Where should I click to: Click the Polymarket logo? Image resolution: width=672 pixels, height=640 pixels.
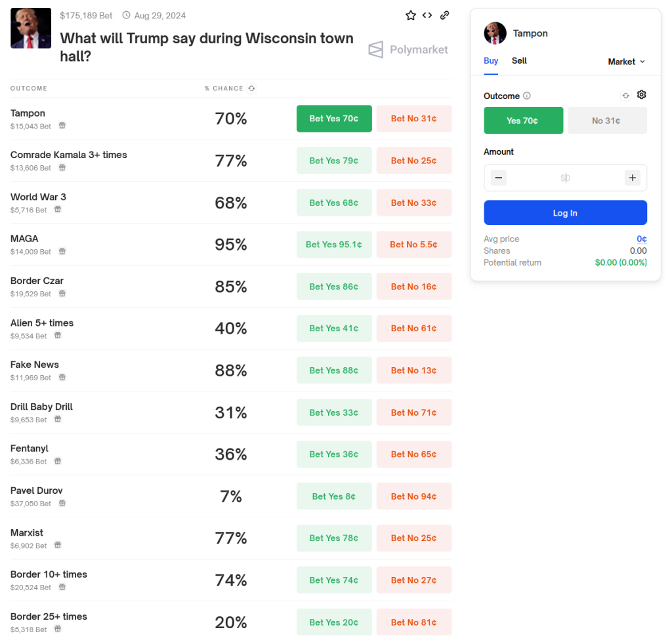(x=408, y=49)
